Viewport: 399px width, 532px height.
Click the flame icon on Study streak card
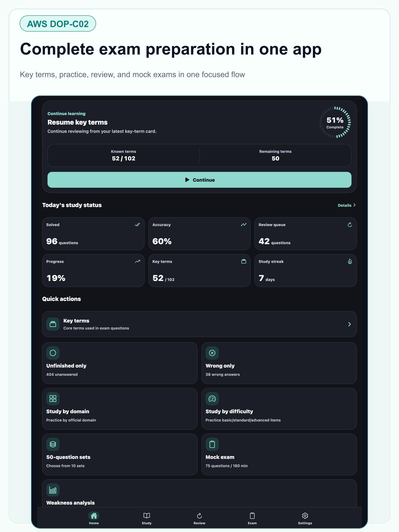coord(350,262)
